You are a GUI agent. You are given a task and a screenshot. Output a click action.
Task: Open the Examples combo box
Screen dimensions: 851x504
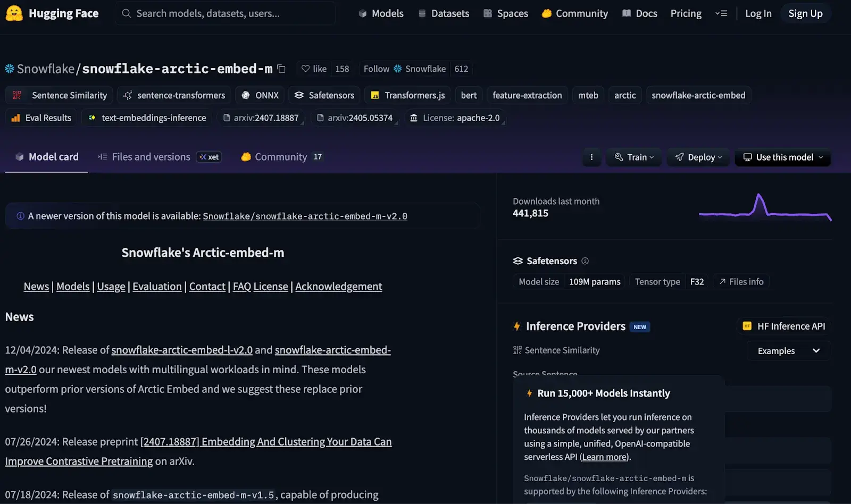[788, 351]
